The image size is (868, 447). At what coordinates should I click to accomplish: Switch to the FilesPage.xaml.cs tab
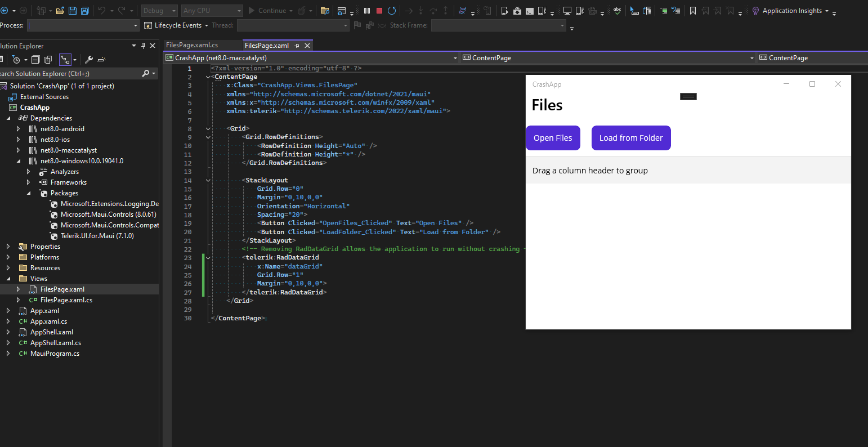(x=192, y=45)
